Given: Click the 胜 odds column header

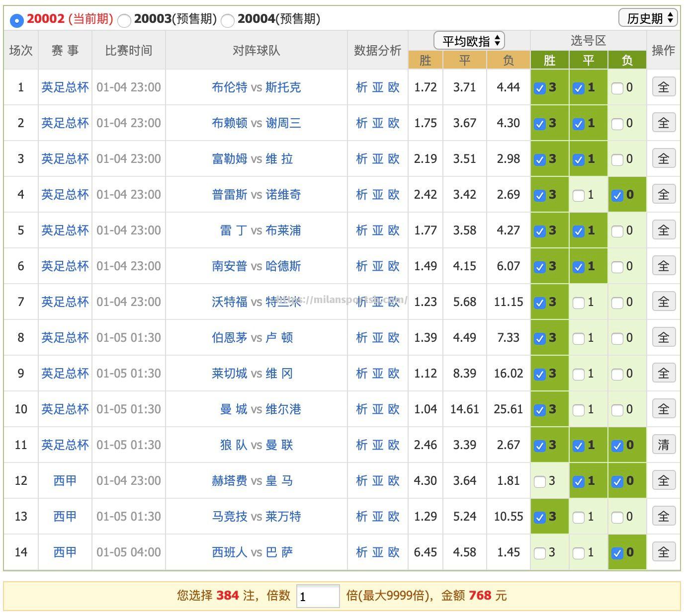Looking at the screenshot, I should click(x=426, y=60).
